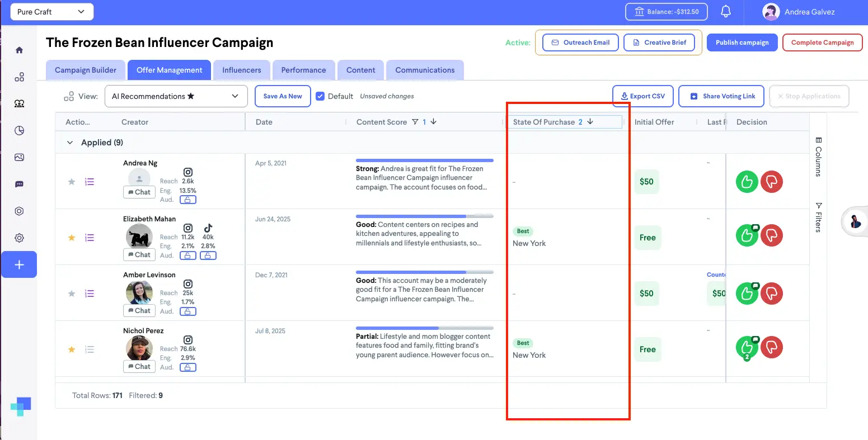The image size is (868, 440).
Task: Open the image gallery sidebar icon
Action: click(19, 158)
